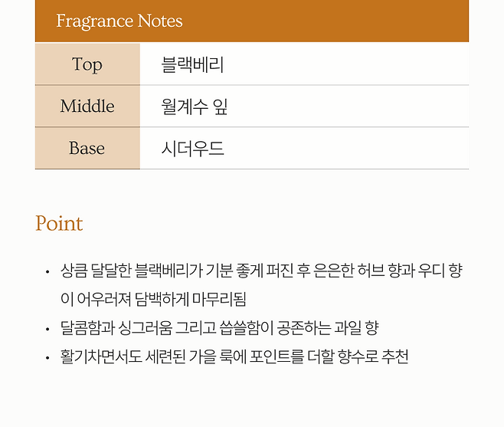
Task: Click the bullet line starting with 상큼 달달한
Action: [x=260, y=271]
